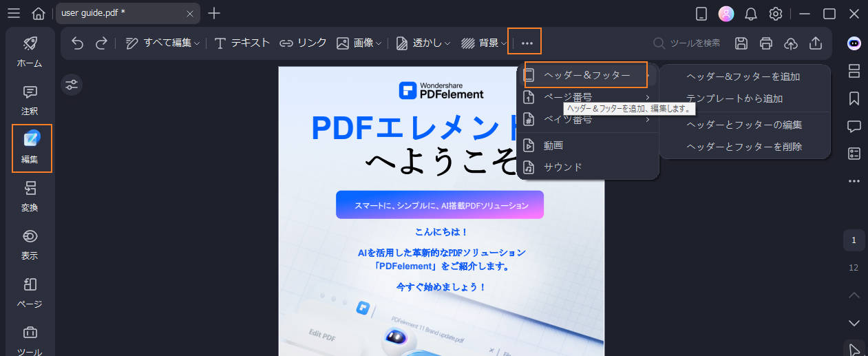Select 注釈 annotation tool in sidebar
The image size is (868, 356).
click(30, 100)
